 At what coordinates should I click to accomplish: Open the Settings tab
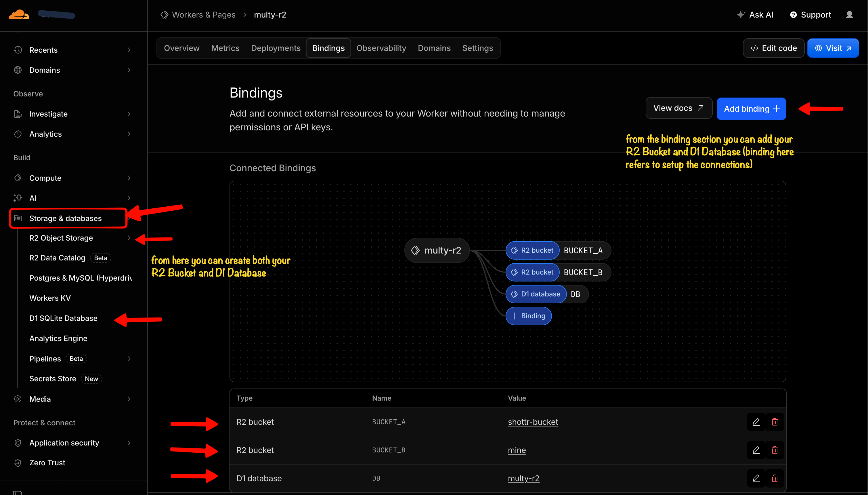pos(477,48)
